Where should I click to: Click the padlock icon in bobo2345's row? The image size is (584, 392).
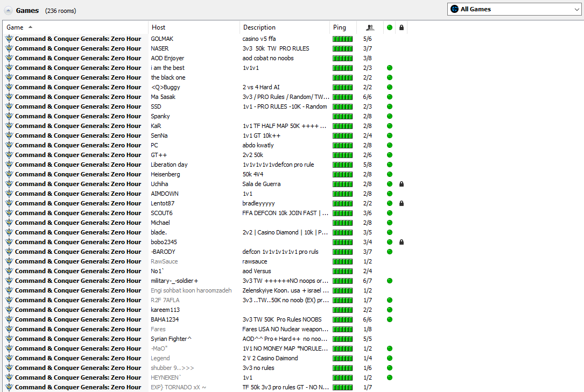(402, 242)
